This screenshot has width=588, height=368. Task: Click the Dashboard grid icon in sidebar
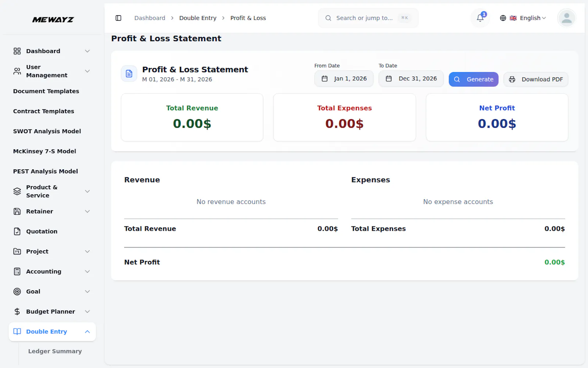pyautogui.click(x=17, y=51)
